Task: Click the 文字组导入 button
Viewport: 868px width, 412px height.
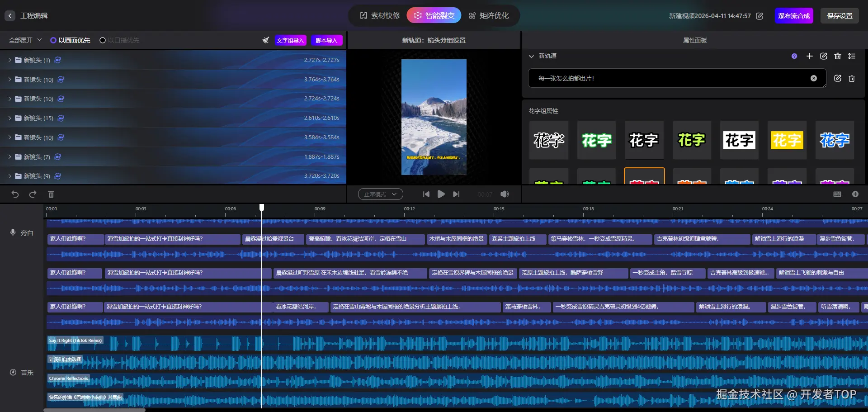Action: point(290,40)
